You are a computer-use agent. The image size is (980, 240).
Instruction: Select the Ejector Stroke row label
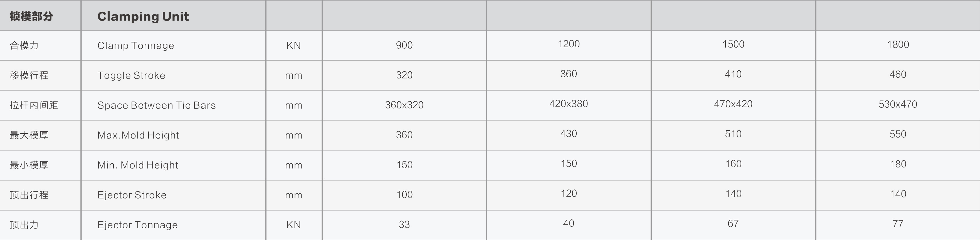click(132, 195)
